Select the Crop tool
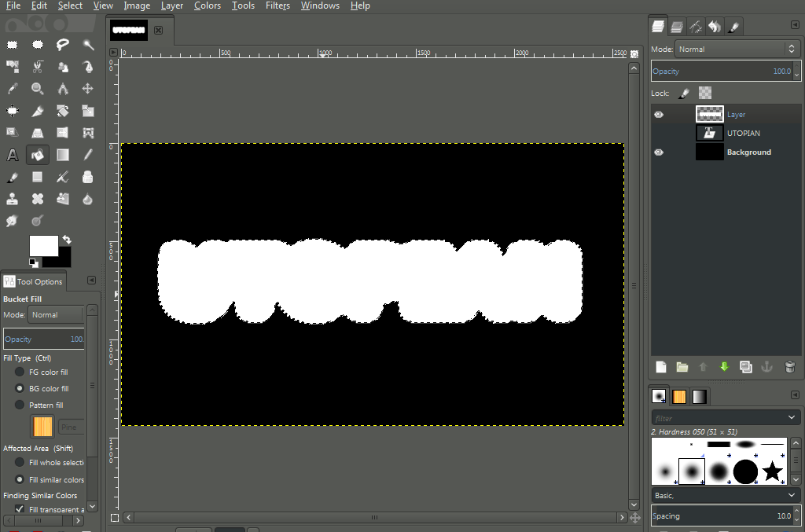This screenshot has width=805, height=532. (38, 111)
